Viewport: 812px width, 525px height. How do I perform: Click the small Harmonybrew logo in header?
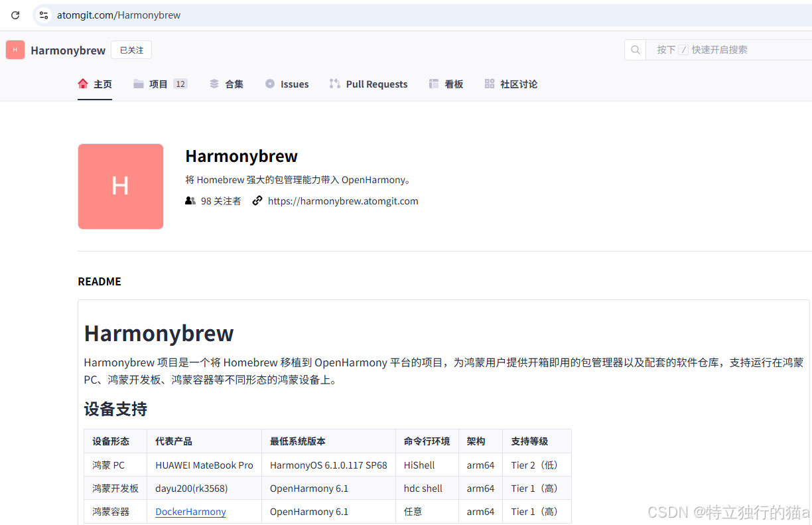point(15,50)
